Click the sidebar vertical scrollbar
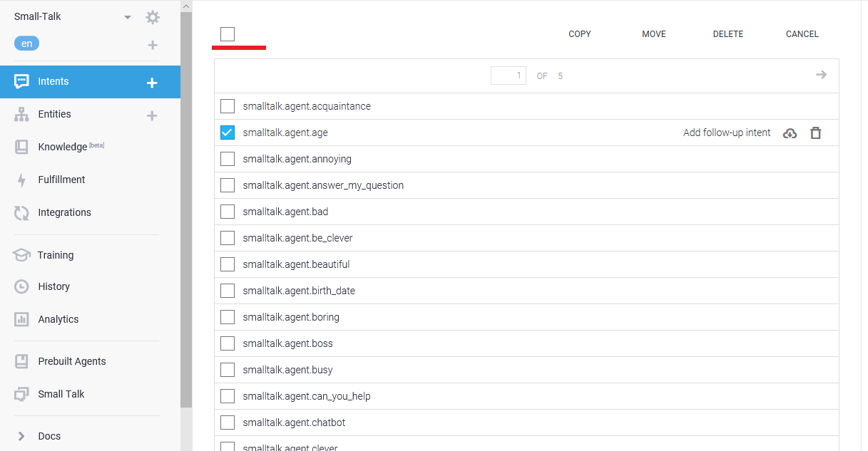This screenshot has height=451, width=868. (x=186, y=214)
